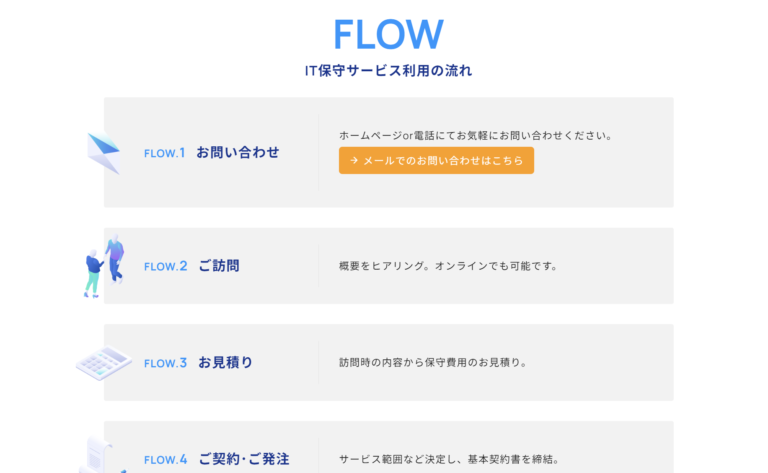This screenshot has width=768, height=473.
Task: Click the ご訪問 step title
Action: [219, 266]
